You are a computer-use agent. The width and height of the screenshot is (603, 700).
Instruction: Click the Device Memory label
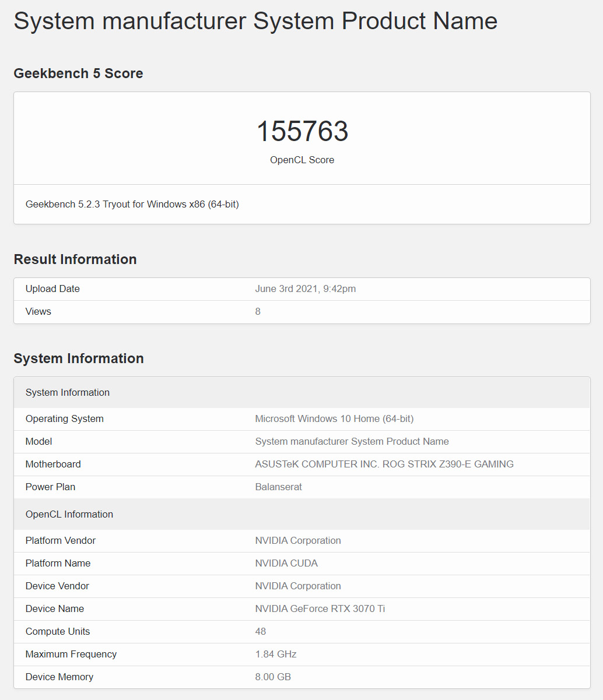click(x=59, y=677)
